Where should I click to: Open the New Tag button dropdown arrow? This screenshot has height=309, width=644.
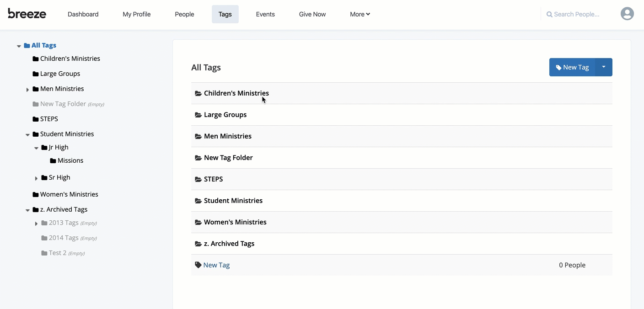[x=604, y=67]
